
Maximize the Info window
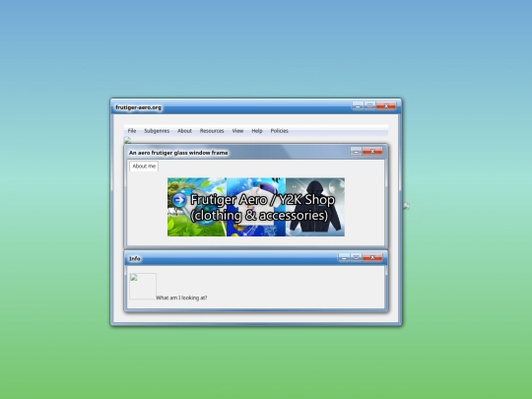pos(356,257)
